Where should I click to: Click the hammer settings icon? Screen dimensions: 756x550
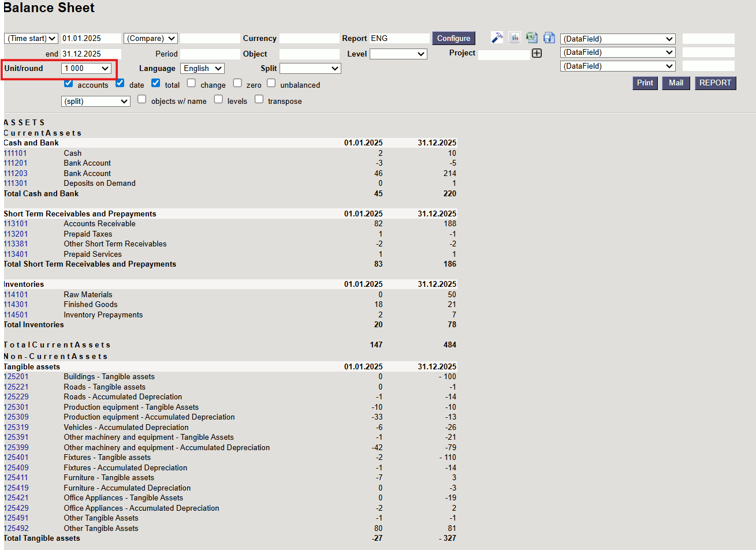click(497, 38)
